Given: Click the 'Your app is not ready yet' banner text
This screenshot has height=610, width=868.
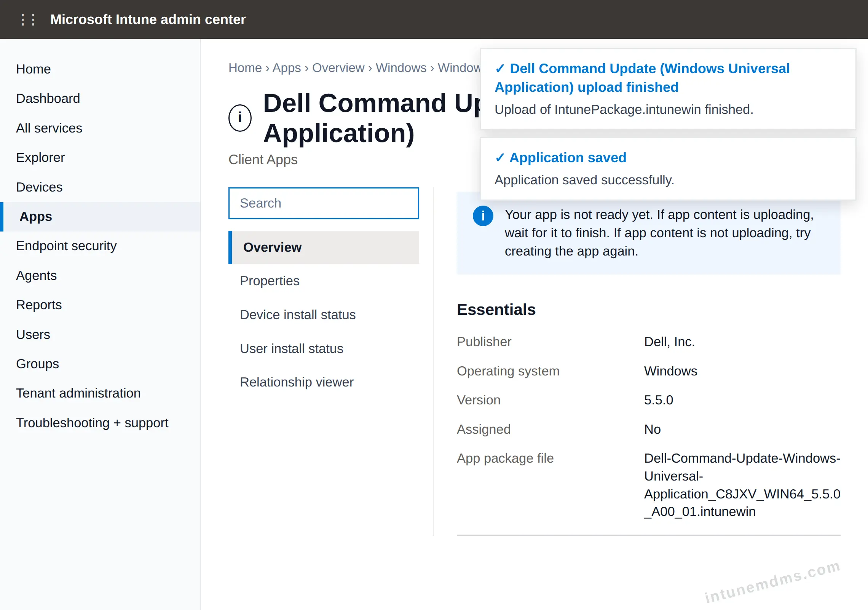Looking at the screenshot, I should tap(659, 233).
